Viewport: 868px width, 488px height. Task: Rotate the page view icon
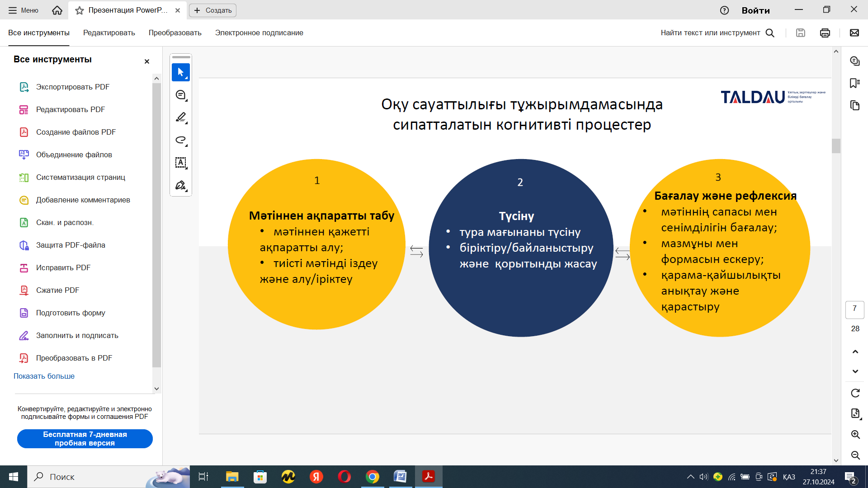click(855, 393)
